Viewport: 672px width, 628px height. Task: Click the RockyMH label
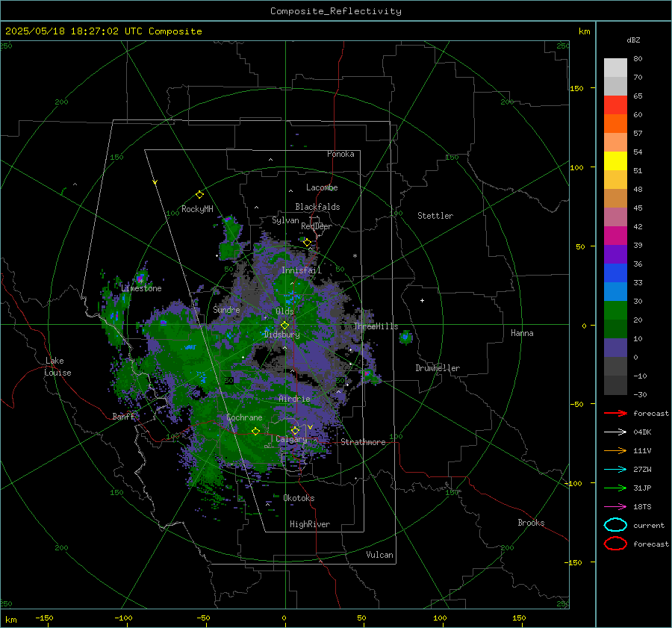coord(197,209)
